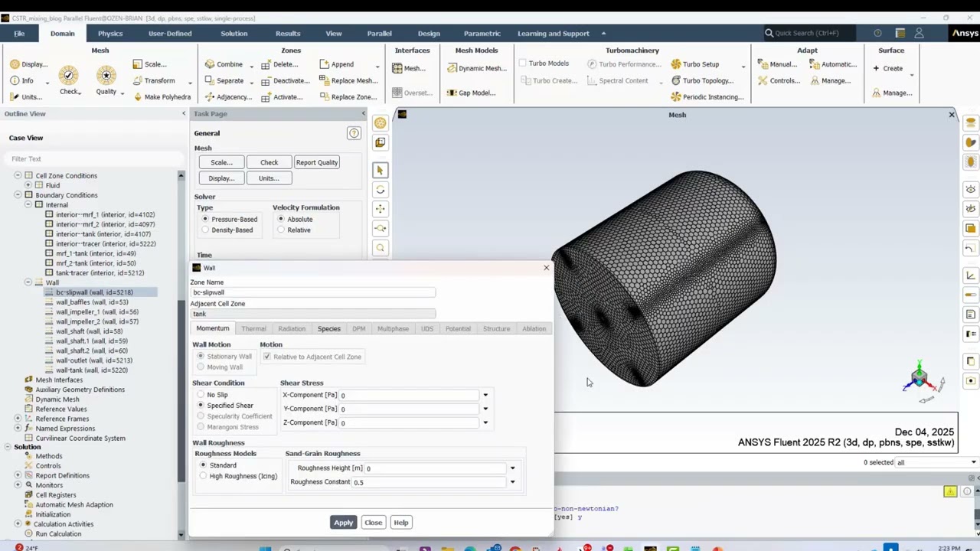Open Adapt Manual command
980x551 pixels.
(778, 64)
